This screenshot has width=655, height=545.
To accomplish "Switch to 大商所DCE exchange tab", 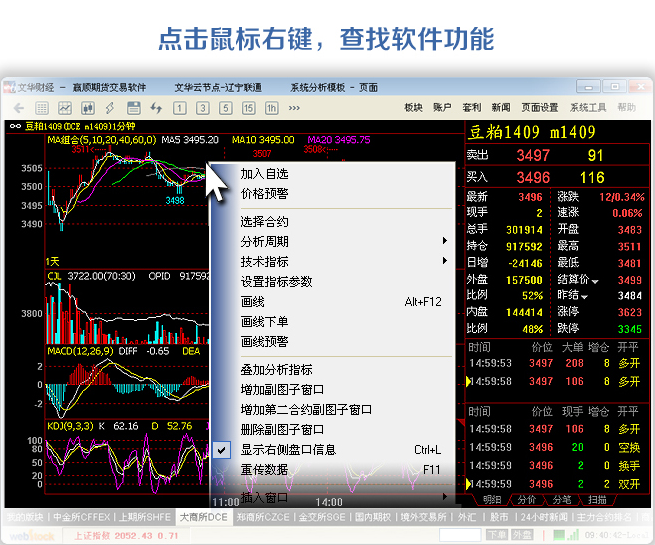I will 204,517.
